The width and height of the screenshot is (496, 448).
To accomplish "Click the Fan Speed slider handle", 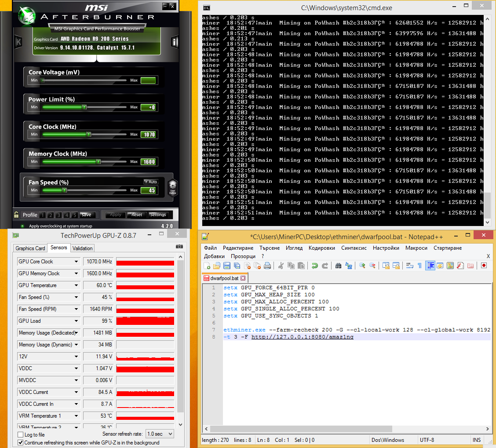I will click(x=65, y=190).
